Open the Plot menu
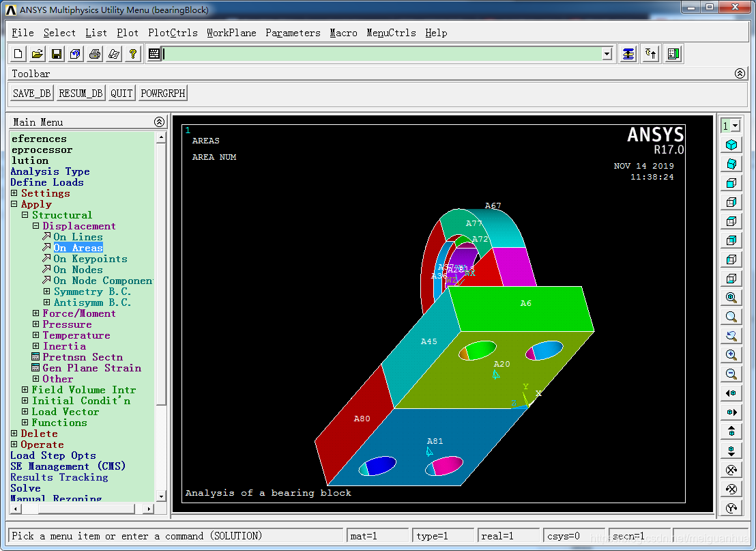756x551 pixels. (x=128, y=33)
